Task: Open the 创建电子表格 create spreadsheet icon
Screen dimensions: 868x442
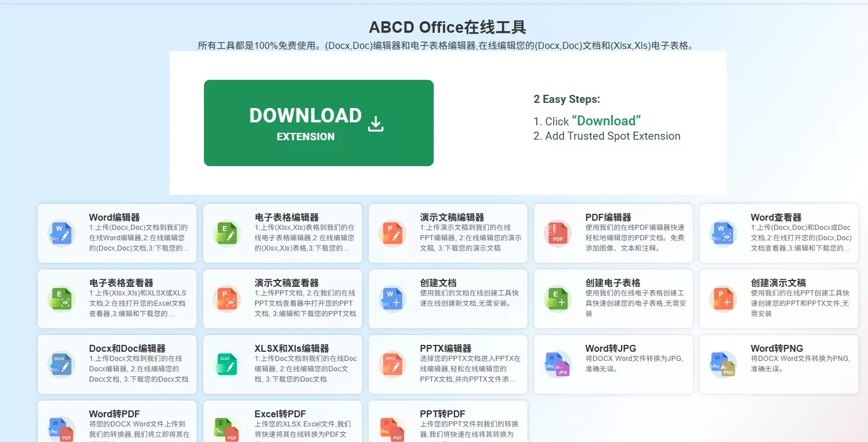Action: (x=557, y=298)
